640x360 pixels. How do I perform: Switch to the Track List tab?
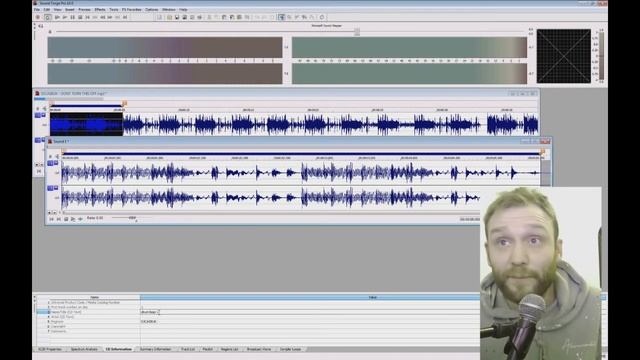coord(188,349)
